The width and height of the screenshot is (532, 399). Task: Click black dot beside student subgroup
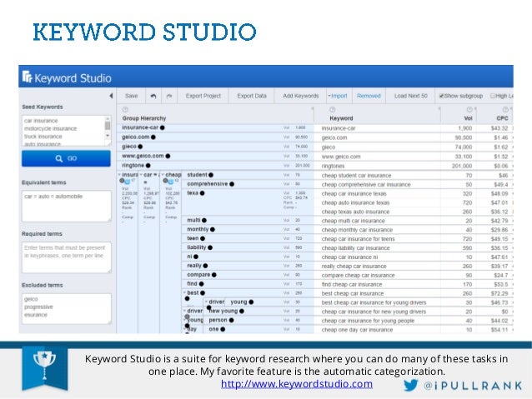click(x=211, y=175)
